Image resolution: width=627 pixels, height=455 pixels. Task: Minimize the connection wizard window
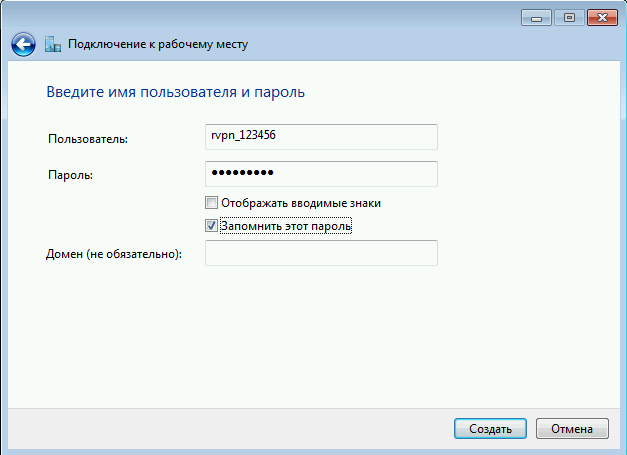[x=536, y=18]
